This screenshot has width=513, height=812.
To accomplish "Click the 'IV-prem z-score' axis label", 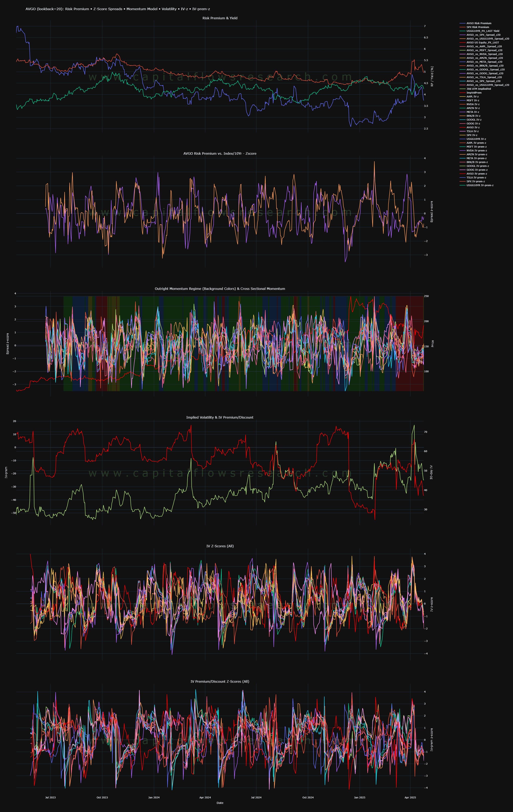I will coord(432,740).
